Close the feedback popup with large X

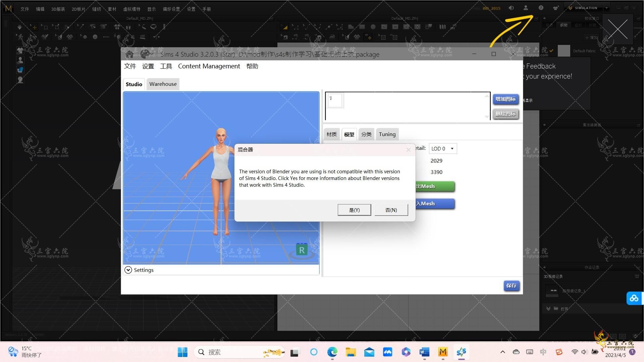click(x=618, y=29)
